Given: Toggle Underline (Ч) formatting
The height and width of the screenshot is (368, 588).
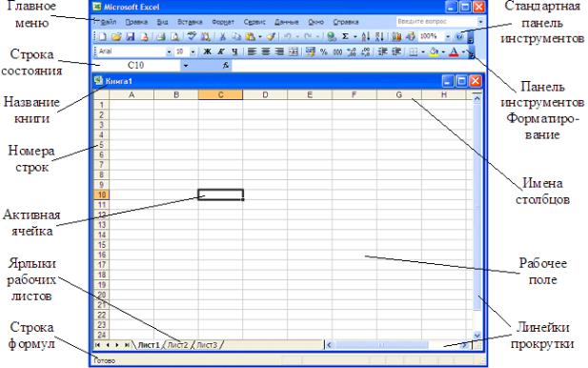Looking at the screenshot, I should [234, 51].
